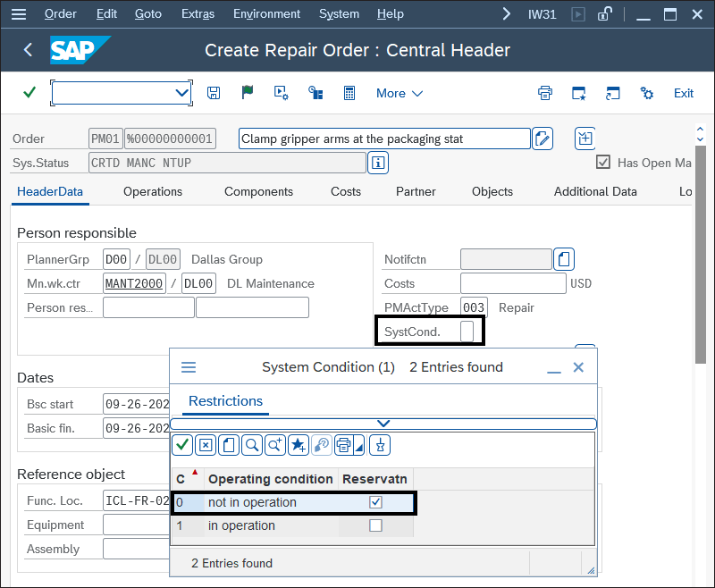Image resolution: width=715 pixels, height=588 pixels.
Task: Toggle Has Open Ma checkbox
Action: [x=603, y=163]
